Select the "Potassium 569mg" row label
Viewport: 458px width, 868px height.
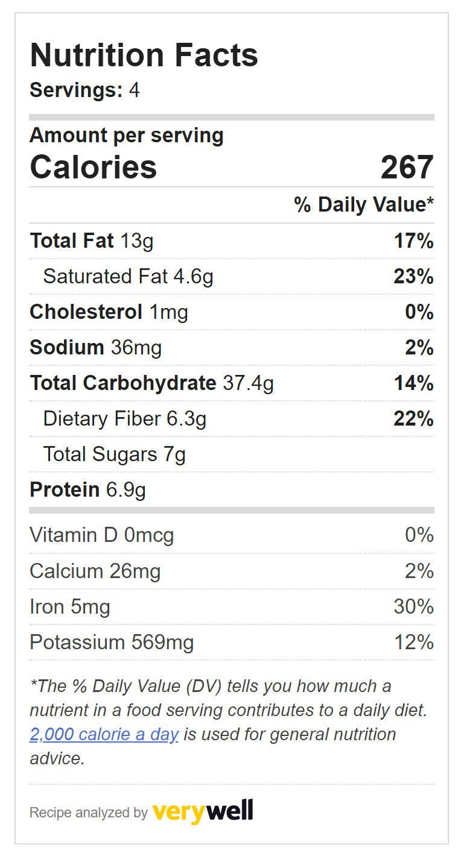[112, 643]
